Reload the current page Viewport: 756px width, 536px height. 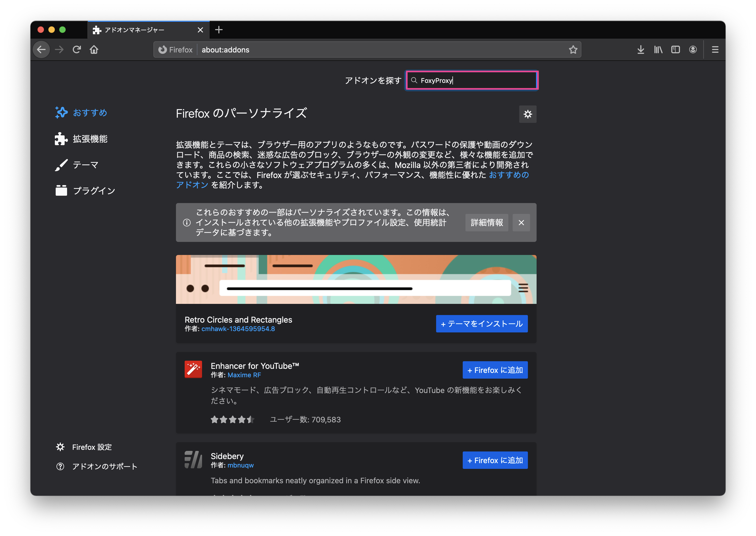[x=77, y=49]
